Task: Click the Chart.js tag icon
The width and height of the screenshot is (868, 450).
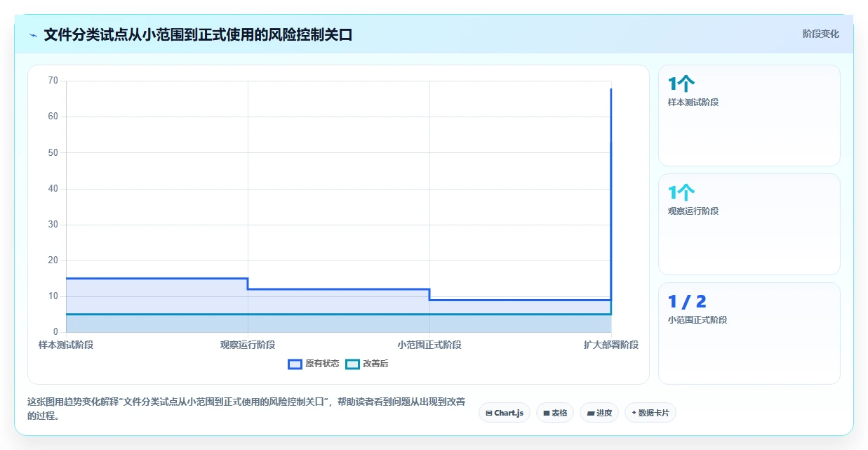Action: [489, 413]
